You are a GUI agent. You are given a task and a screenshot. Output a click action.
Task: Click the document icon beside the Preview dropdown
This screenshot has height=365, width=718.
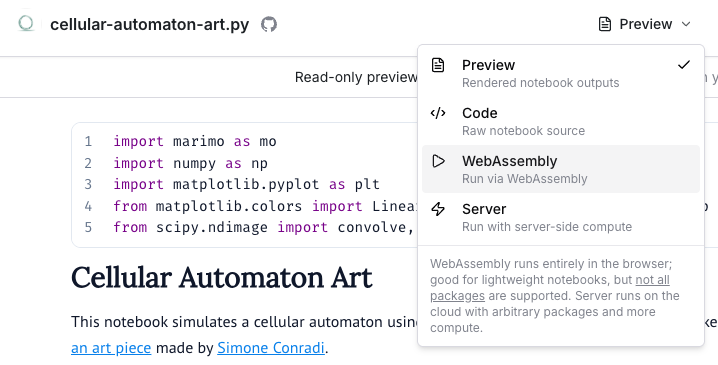pos(605,24)
